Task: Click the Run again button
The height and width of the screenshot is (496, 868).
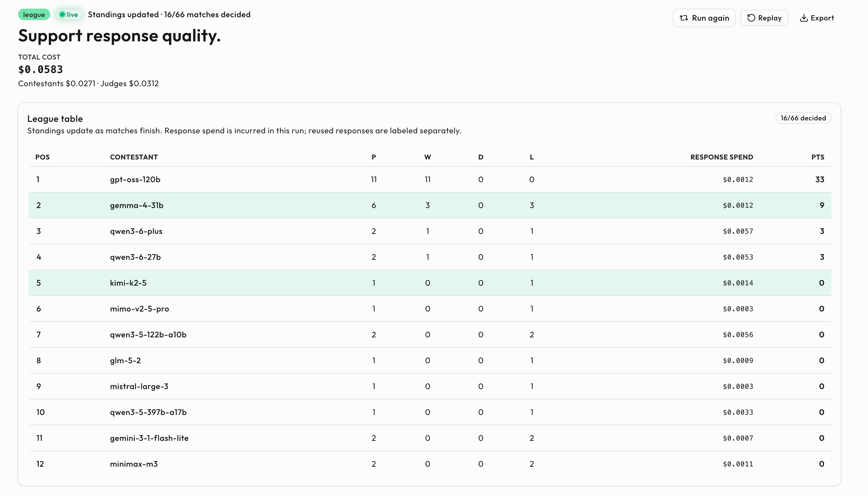Action: (704, 18)
